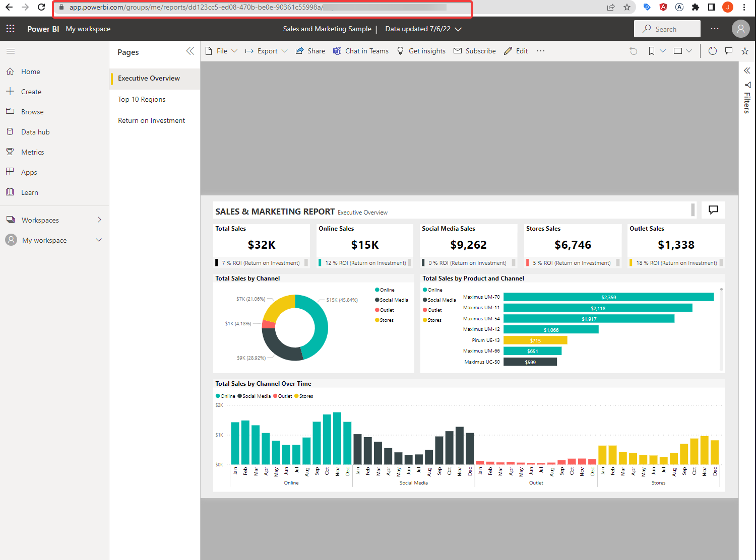756x560 pixels.
Task: Click Share in the toolbar
Action: click(310, 51)
